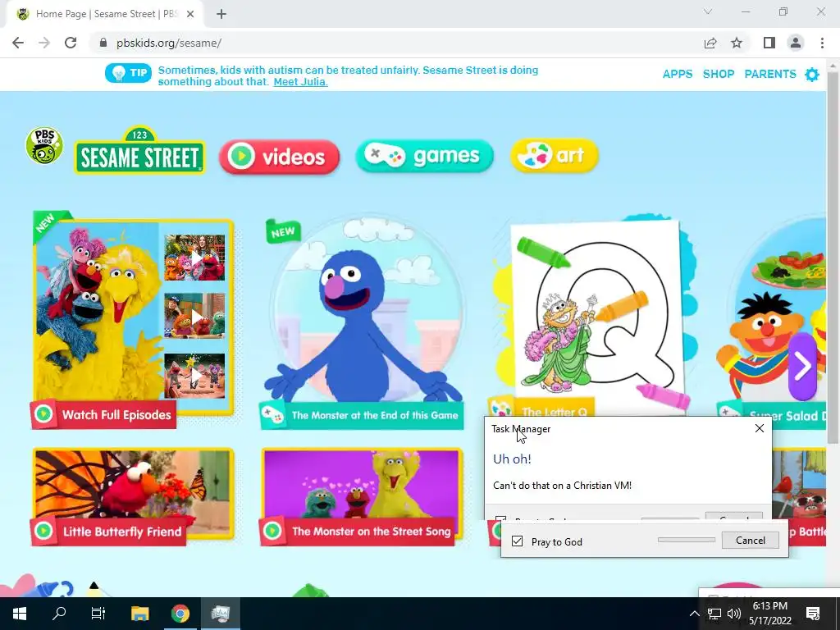The height and width of the screenshot is (630, 840).
Task: Play Little Butterfly Friend video
Action: click(133, 496)
